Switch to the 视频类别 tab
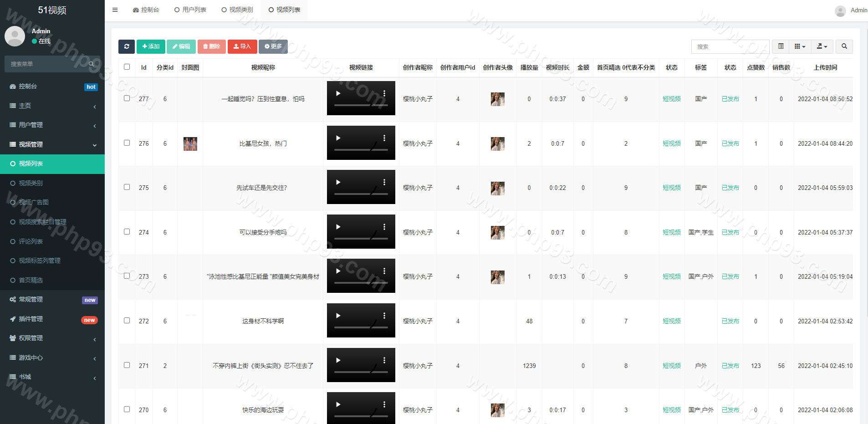Image resolution: width=868 pixels, height=424 pixels. click(x=237, y=10)
